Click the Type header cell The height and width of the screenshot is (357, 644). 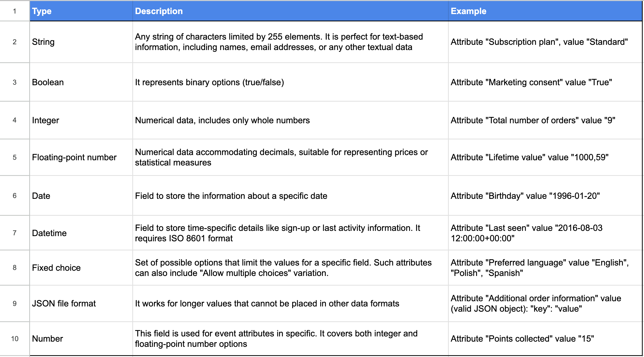click(x=81, y=11)
